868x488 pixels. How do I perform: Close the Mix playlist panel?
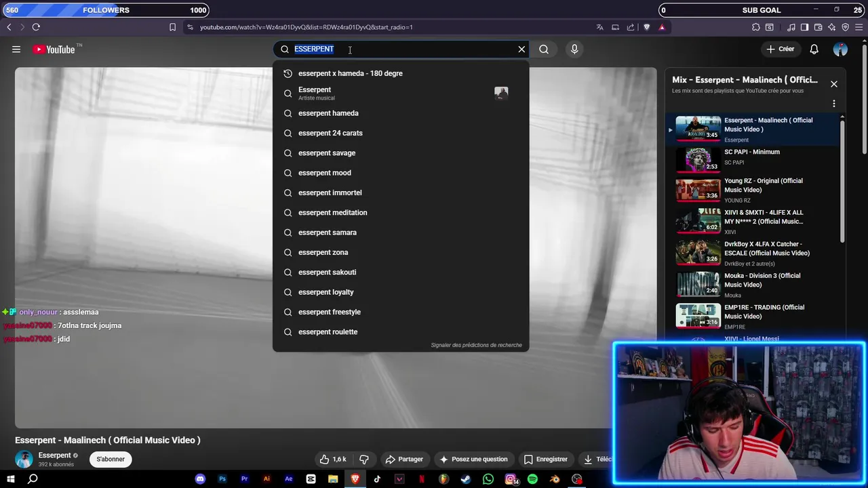pos(834,84)
